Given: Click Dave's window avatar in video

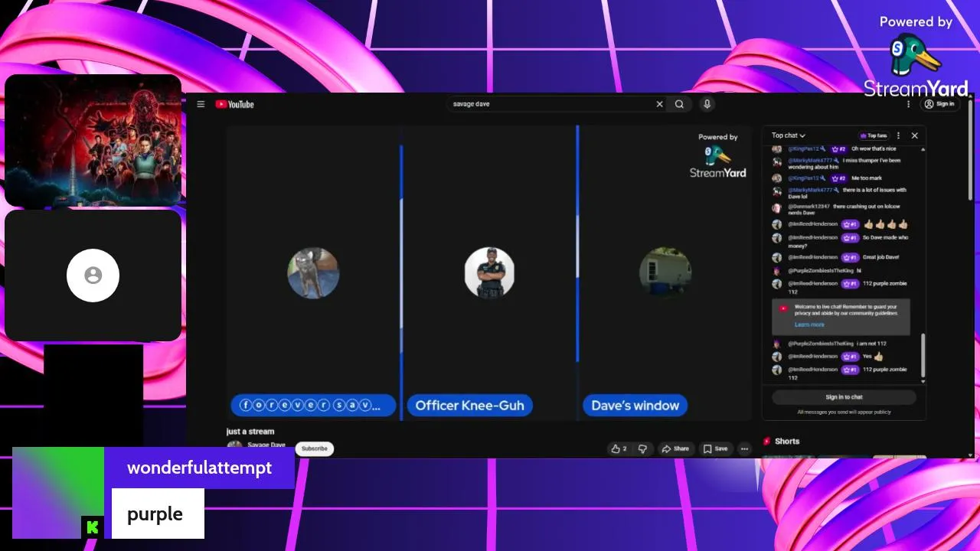Looking at the screenshot, I should pyautogui.click(x=665, y=272).
